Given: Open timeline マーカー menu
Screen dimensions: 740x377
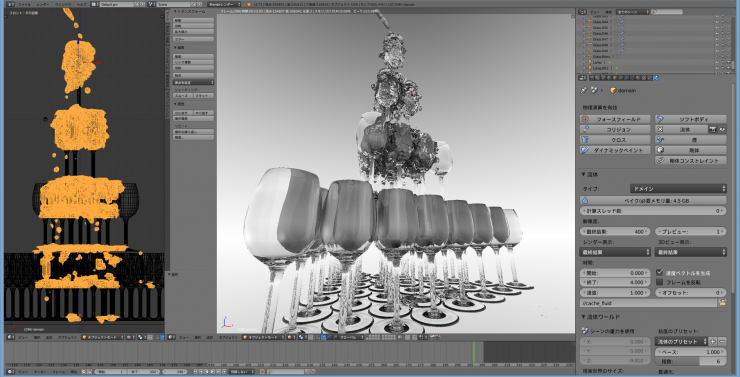Looking at the screenshot, I should (40, 372).
